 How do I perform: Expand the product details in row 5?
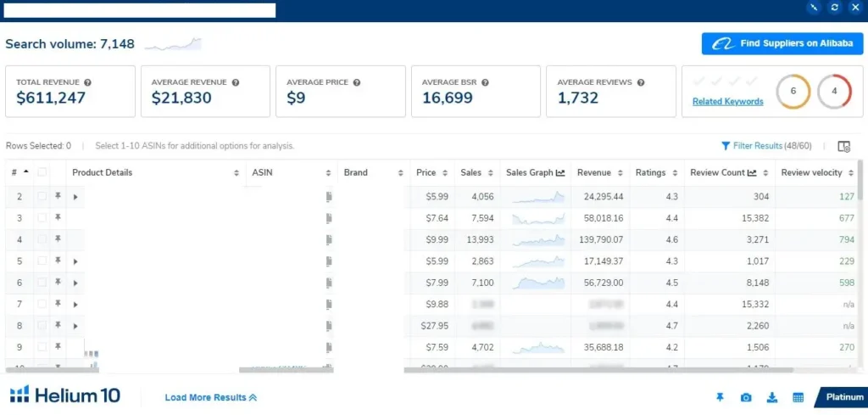75,261
